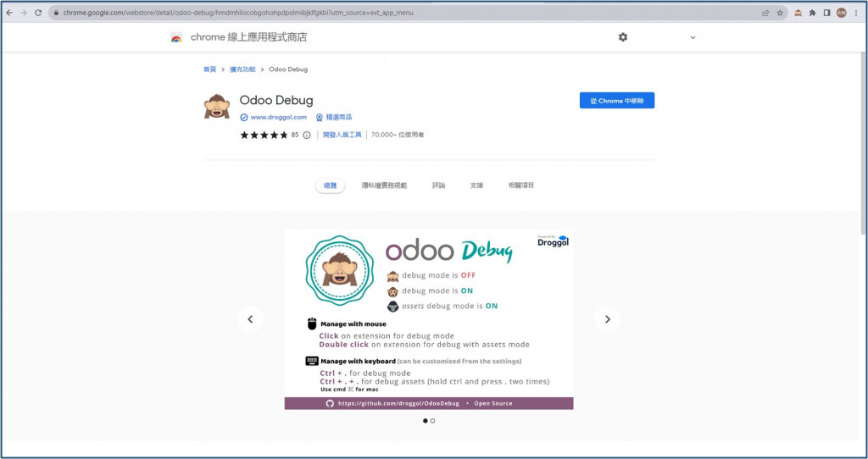Click the page vertical scrollbar

pos(864,141)
